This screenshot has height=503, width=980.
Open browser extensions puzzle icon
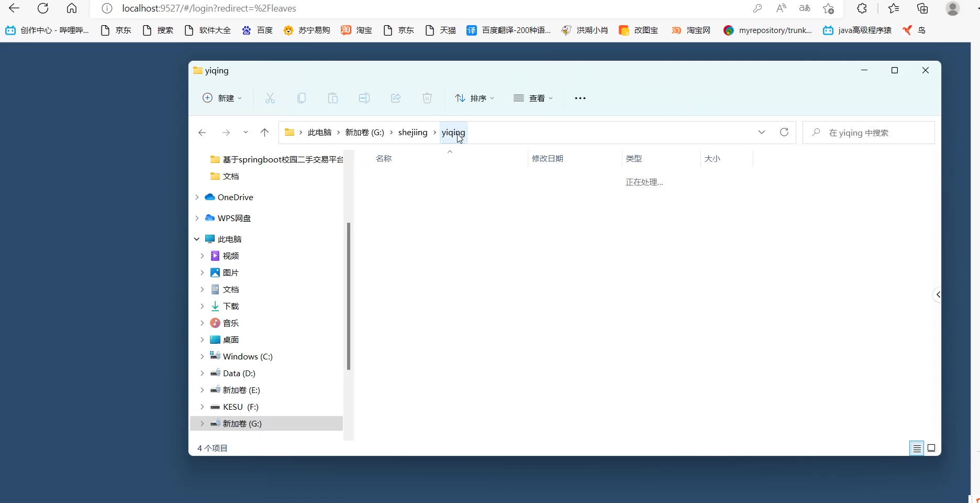coord(862,8)
